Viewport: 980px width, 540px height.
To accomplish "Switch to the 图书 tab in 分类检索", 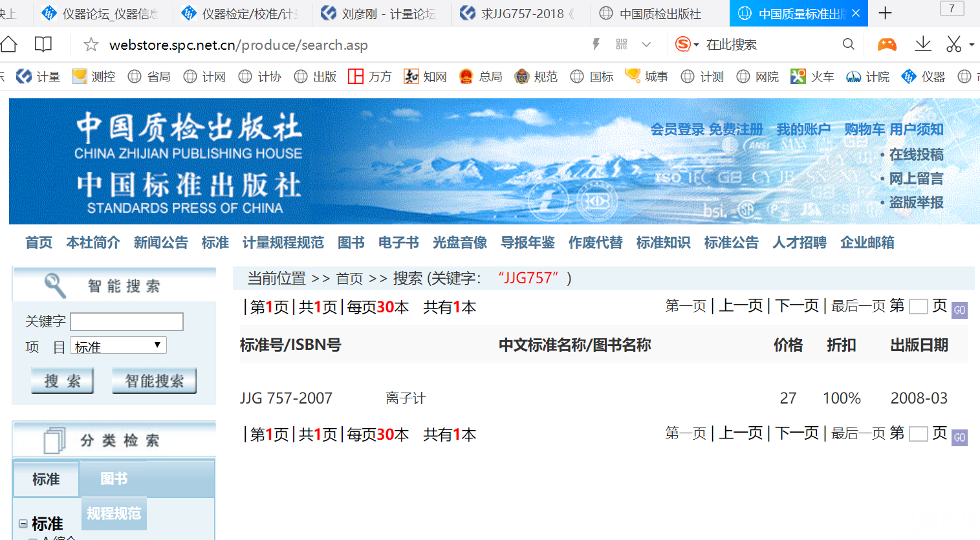I will 114,479.
